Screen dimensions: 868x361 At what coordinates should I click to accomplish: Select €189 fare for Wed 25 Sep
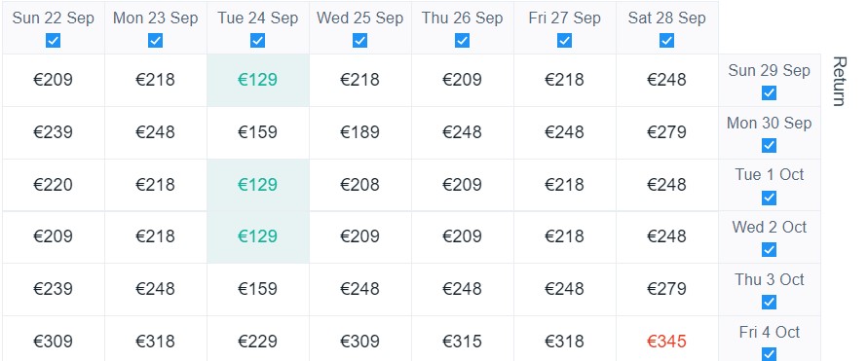pos(359,132)
